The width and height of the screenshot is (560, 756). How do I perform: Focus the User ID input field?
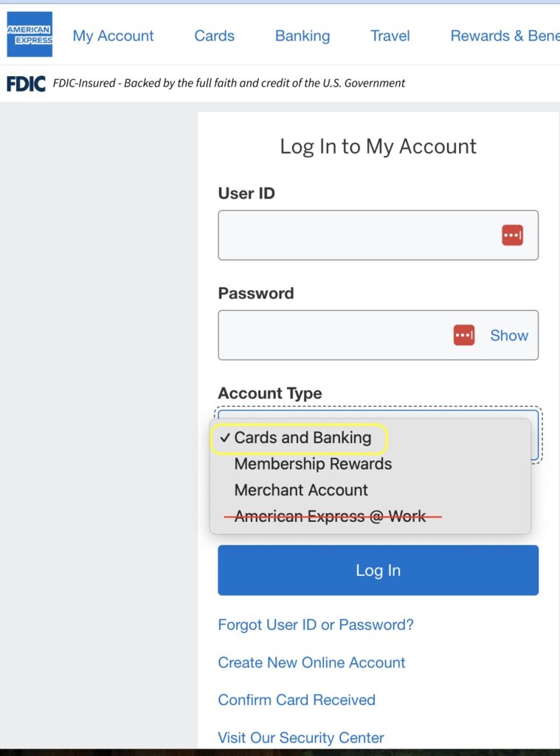coord(354,236)
